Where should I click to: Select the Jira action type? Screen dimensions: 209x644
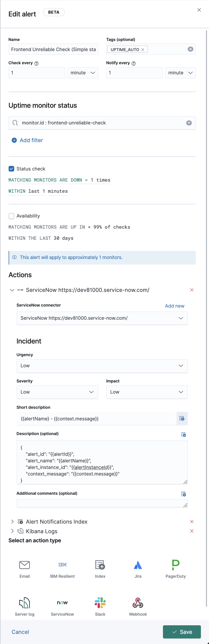click(x=138, y=567)
